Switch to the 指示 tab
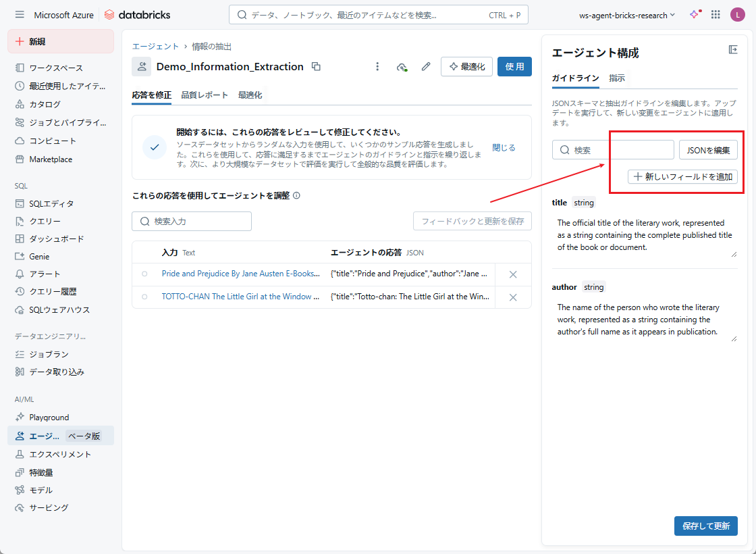 617,78
